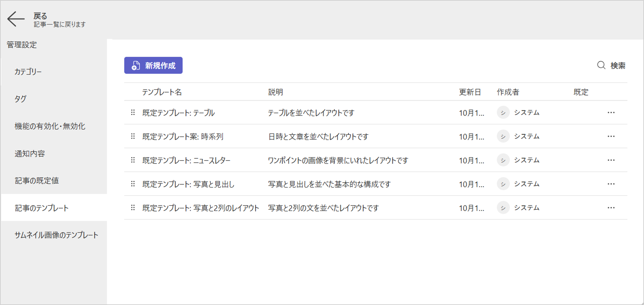The image size is (644, 305).
Task: Click システム author name in ニュースレター row
Action: click(526, 160)
